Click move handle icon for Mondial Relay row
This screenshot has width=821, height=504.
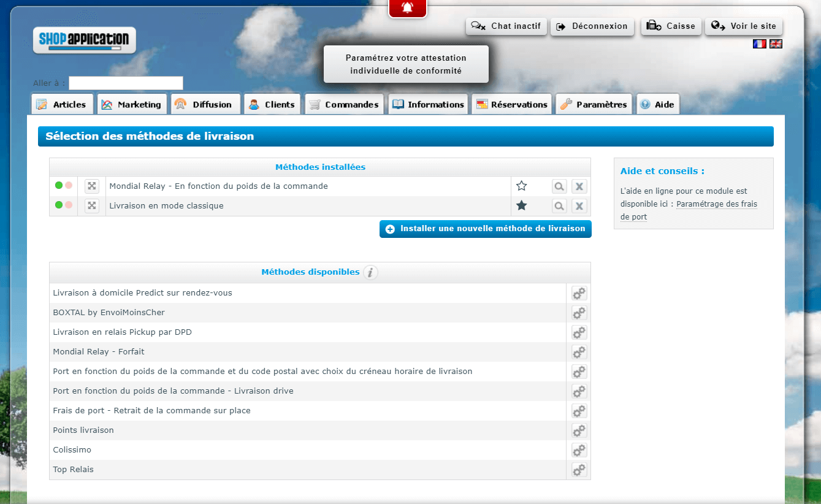pos(91,186)
